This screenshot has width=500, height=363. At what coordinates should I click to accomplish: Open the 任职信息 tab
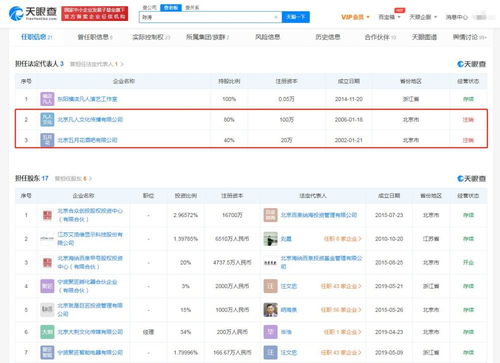click(36, 37)
